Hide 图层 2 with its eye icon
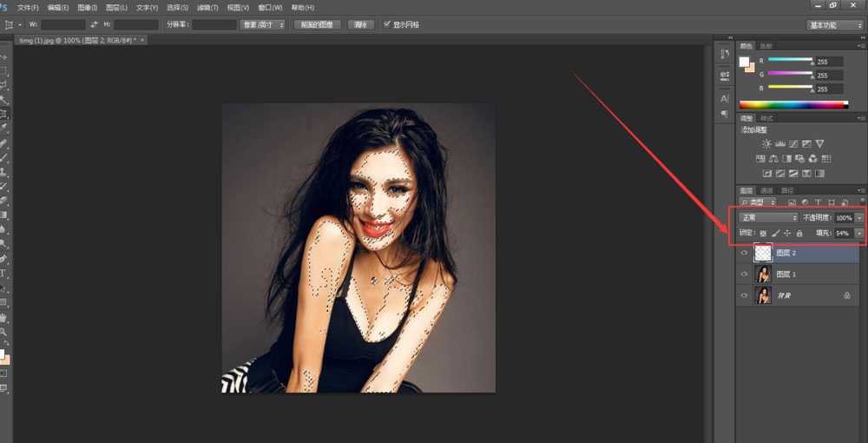Viewport: 868px width, 443px height. pyautogui.click(x=744, y=254)
